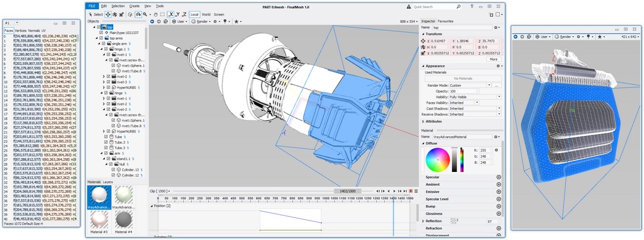Screen dimensions: 644x240
Task: Switch to the Favourites tab
Action: pyautogui.click(x=446, y=21)
